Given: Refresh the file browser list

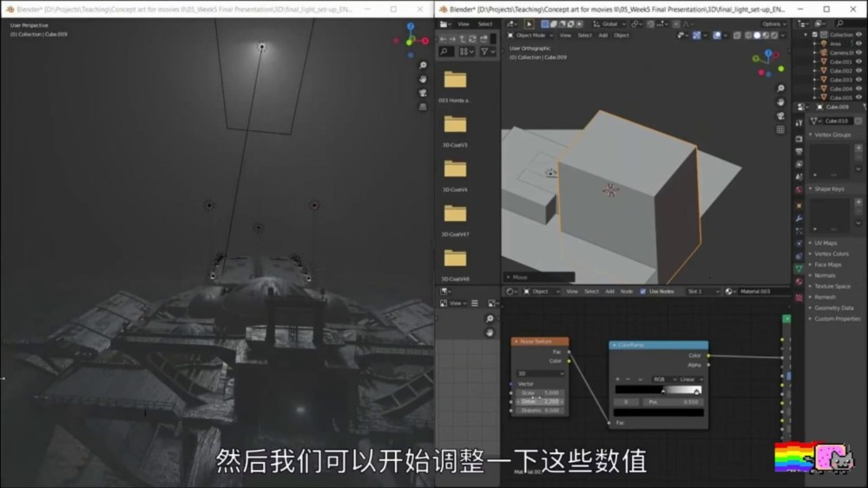Looking at the screenshot, I should click(473, 39).
